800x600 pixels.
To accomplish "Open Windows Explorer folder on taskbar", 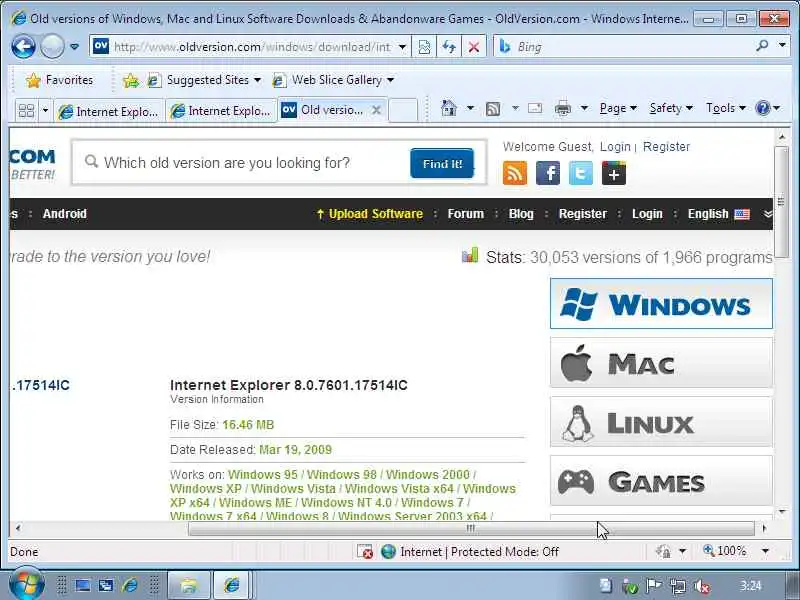I will [x=188, y=585].
